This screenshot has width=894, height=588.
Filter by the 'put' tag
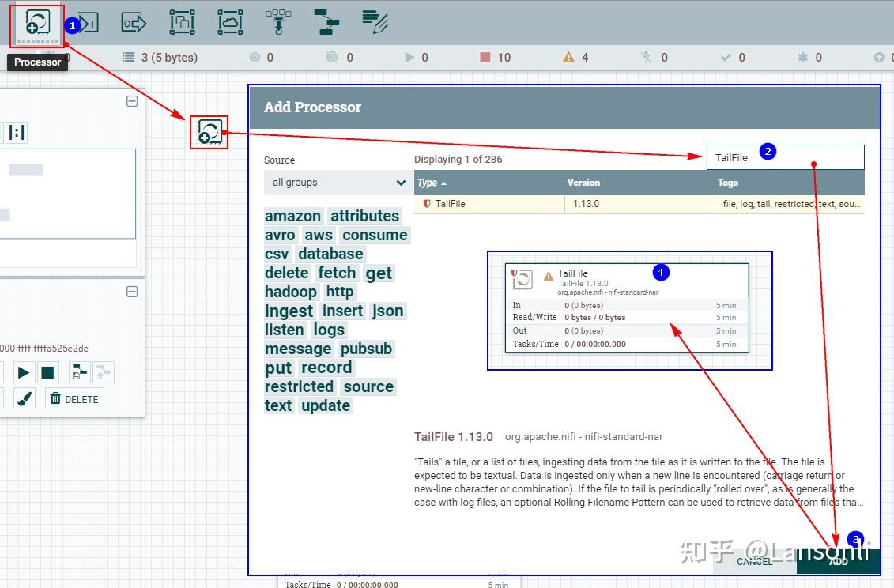click(x=278, y=367)
